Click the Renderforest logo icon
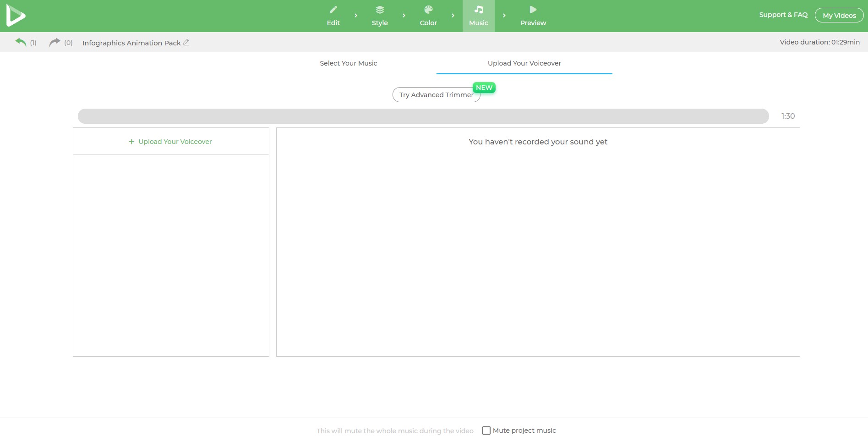The image size is (868, 436). [16, 16]
